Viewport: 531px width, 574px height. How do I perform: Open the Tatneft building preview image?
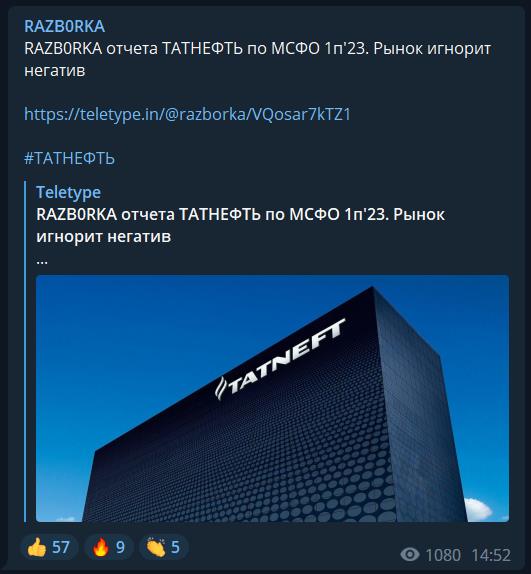(272, 398)
